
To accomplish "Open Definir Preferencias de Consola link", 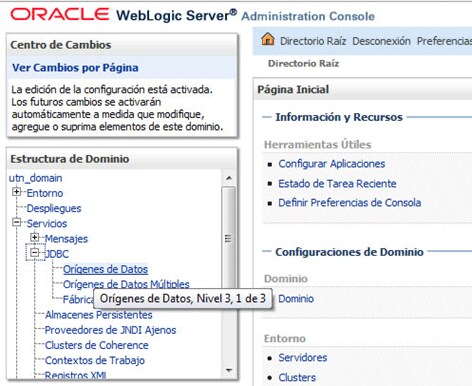I will [x=350, y=203].
